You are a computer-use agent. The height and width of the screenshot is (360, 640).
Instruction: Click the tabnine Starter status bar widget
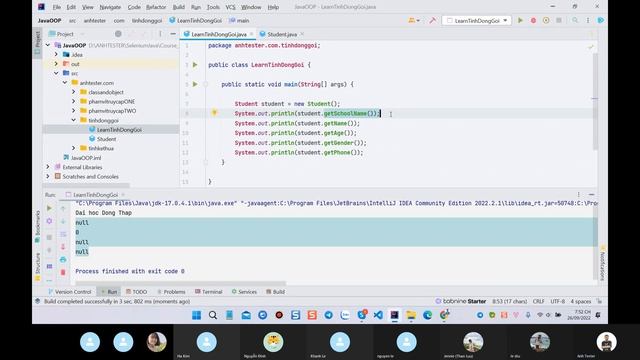pos(460,301)
